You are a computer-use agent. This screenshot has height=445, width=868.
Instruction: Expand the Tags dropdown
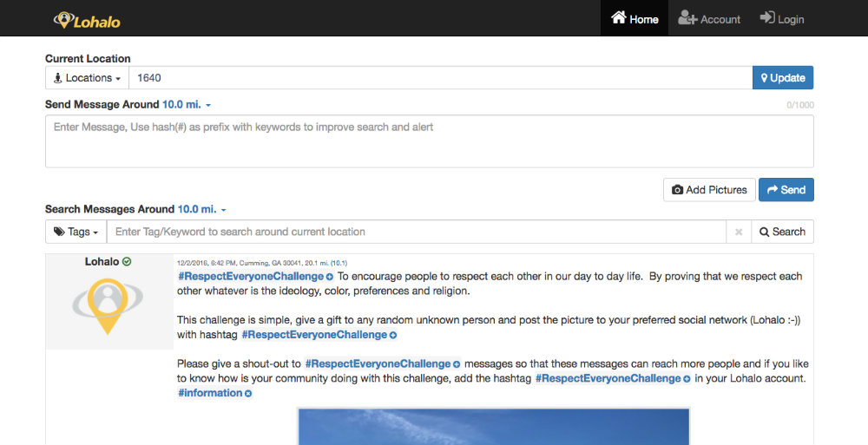(x=76, y=232)
